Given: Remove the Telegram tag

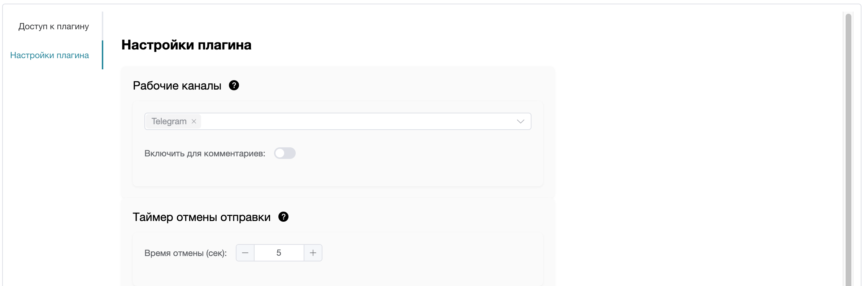Looking at the screenshot, I should (x=194, y=121).
